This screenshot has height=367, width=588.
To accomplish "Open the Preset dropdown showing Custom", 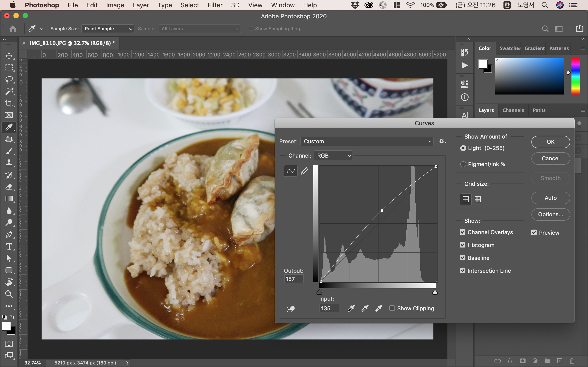I will tap(367, 141).
